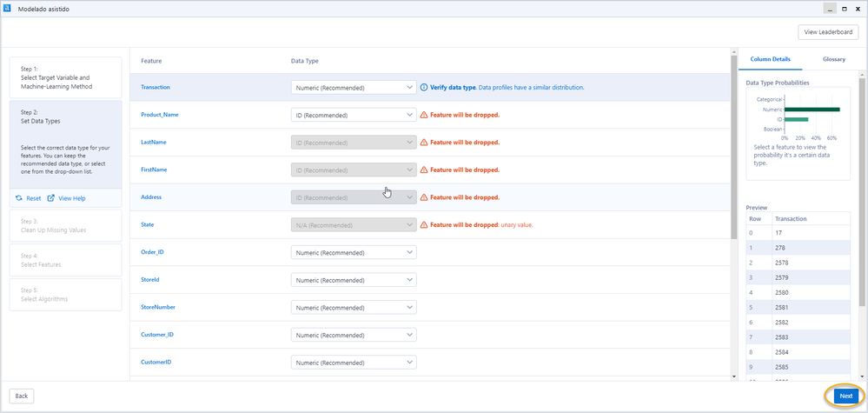Click the View Leaderboard button
The image size is (868, 413).
point(828,32)
